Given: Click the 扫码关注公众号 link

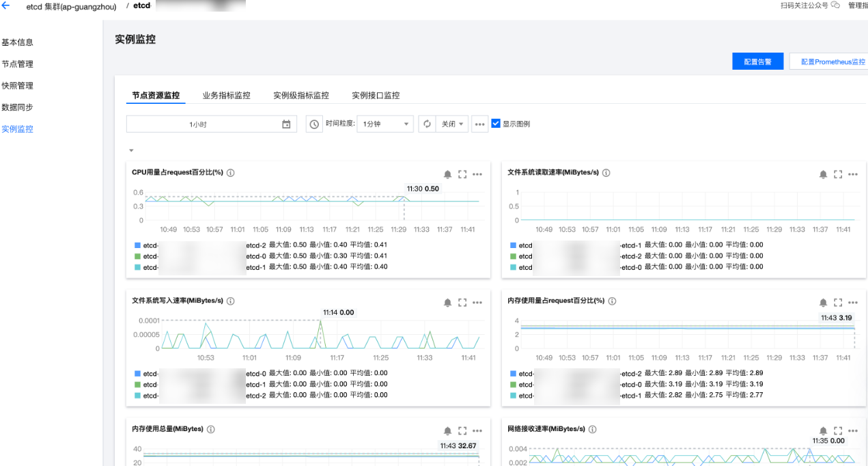Looking at the screenshot, I should pyautogui.click(x=804, y=5).
